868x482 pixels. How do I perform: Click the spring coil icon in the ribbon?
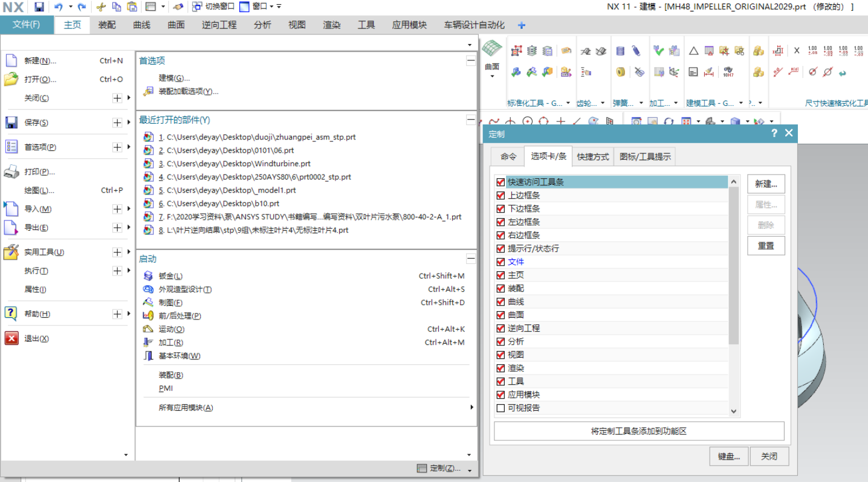point(620,51)
